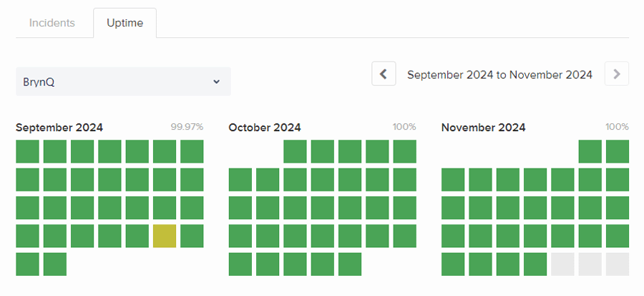The width and height of the screenshot is (644, 296).
Task: Click the last green day in November 2024
Action: tap(535, 264)
